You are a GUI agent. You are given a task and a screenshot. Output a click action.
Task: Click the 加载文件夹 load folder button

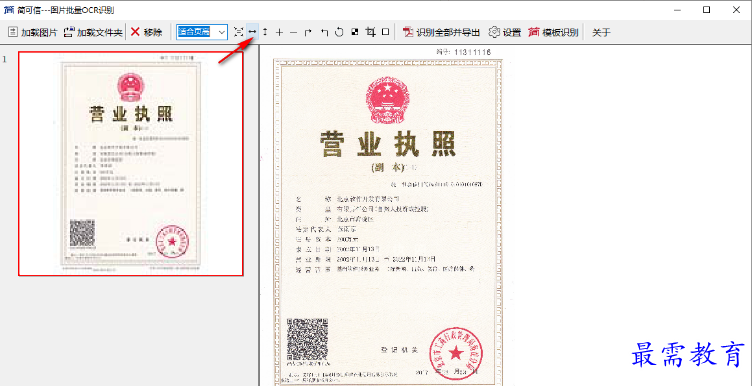coord(93,32)
